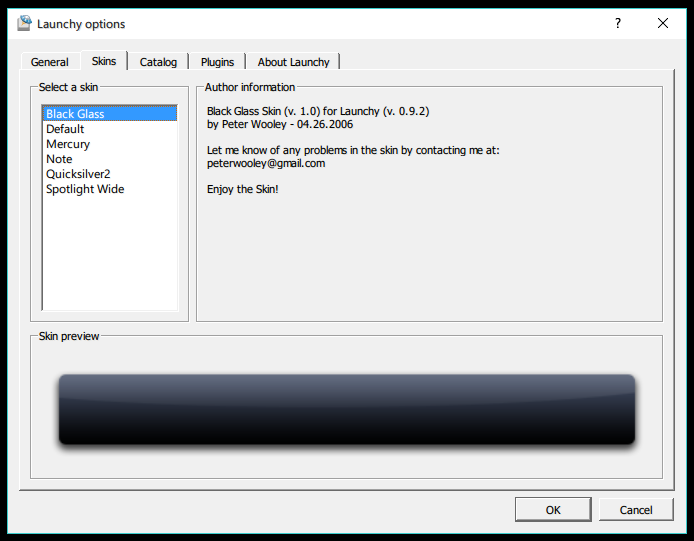The image size is (694, 541).
Task: Go to the Plugins tab
Action: (217, 62)
